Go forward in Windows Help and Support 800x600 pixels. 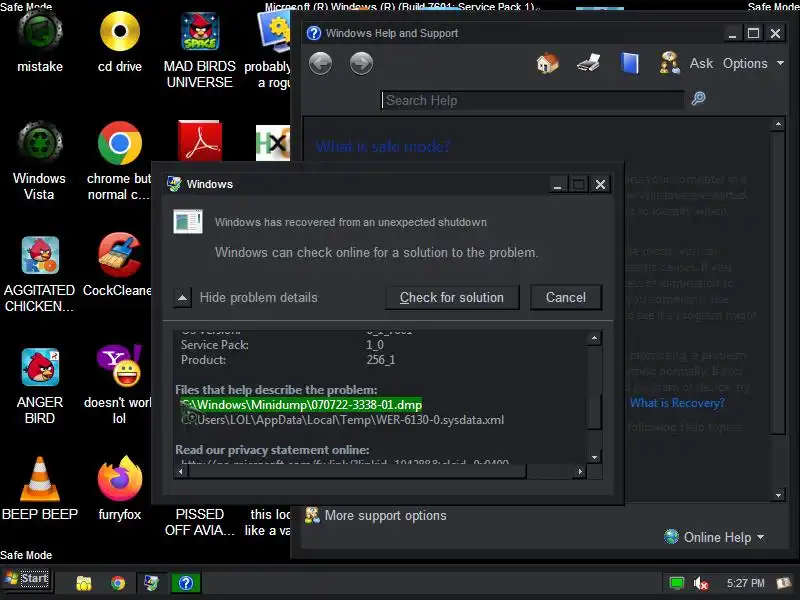point(361,64)
